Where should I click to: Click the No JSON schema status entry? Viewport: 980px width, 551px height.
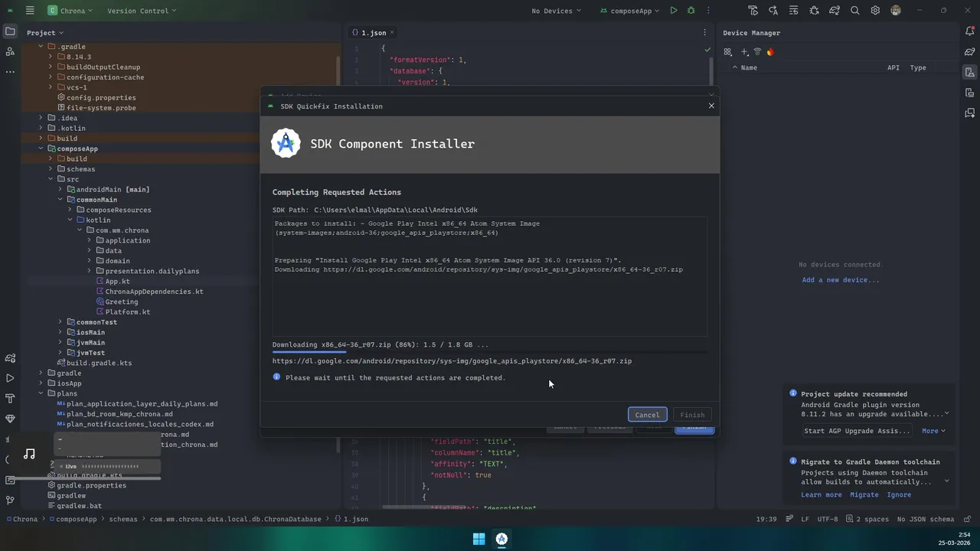926,519
